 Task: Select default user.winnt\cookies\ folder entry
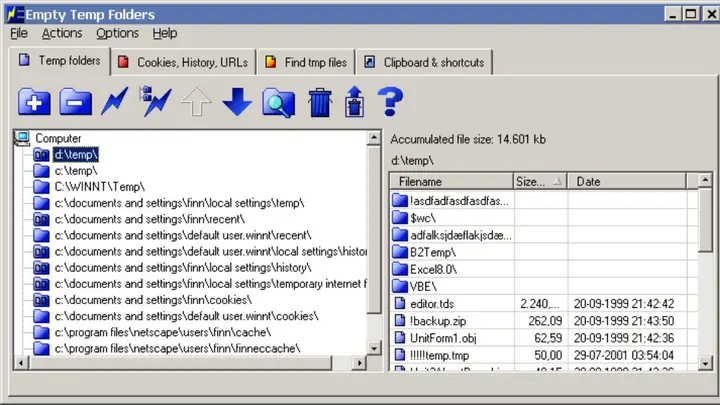(x=186, y=316)
